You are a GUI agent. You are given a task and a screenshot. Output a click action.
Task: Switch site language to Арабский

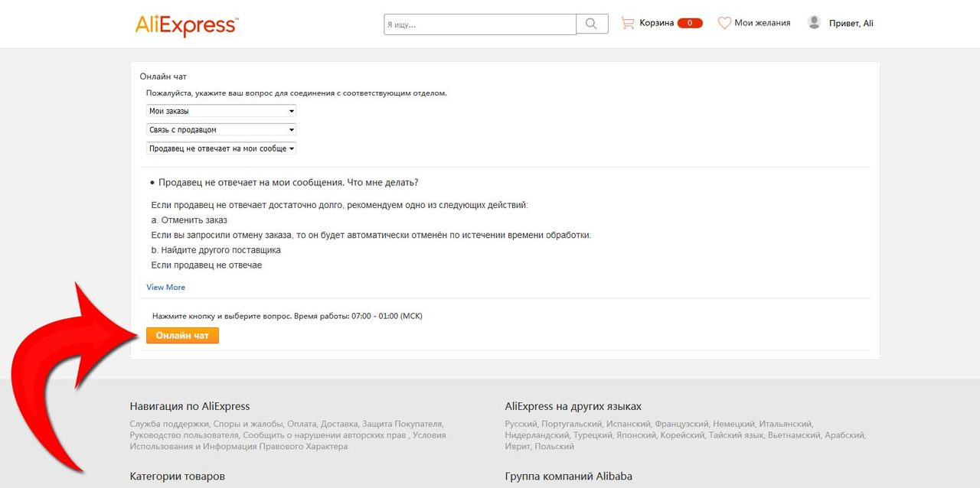tap(844, 435)
